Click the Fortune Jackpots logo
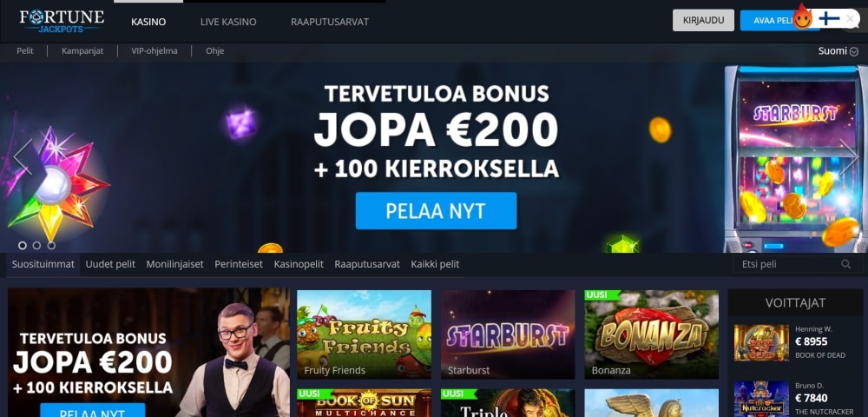Image resolution: width=868 pixels, height=417 pixels. (62, 21)
